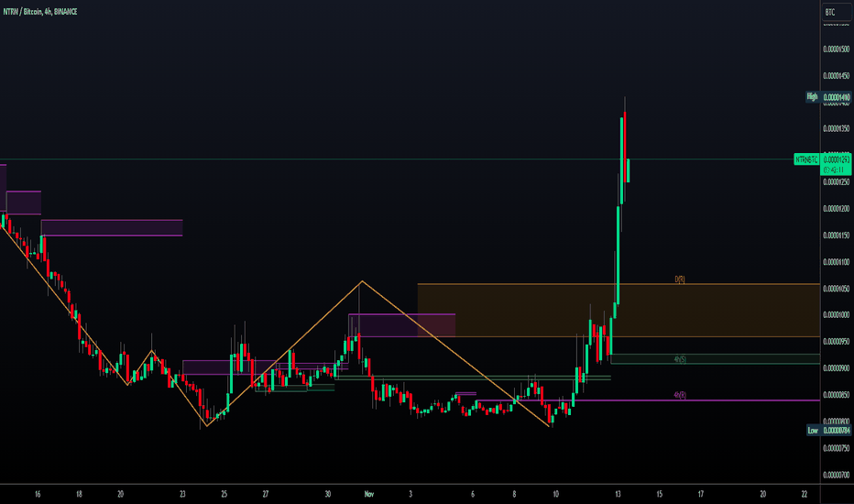854x504 pixels.
Task: Select the green 4h(S) support zone rectangle
Action: pyautogui.click(x=715, y=359)
